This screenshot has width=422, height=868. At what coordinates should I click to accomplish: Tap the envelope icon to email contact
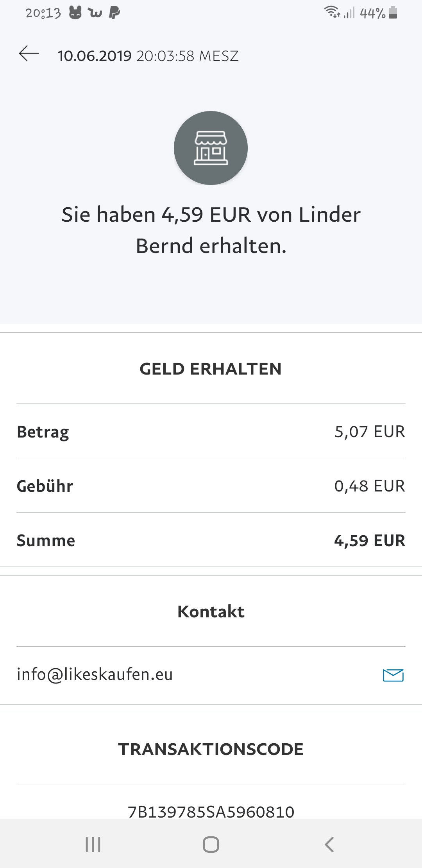393,675
